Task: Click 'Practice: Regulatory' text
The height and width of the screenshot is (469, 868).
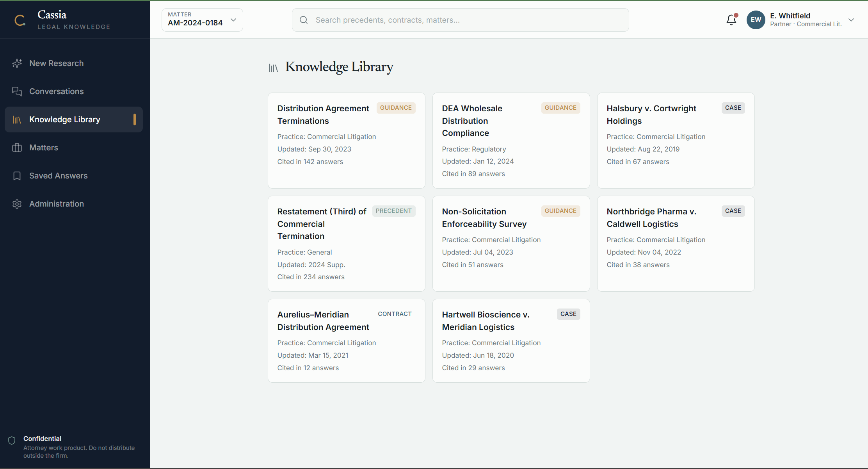Action: [474, 149]
